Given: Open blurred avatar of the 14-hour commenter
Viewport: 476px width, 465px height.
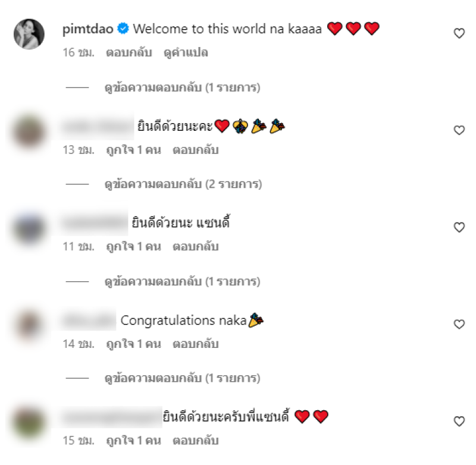Looking at the screenshot, I should coord(29,325).
